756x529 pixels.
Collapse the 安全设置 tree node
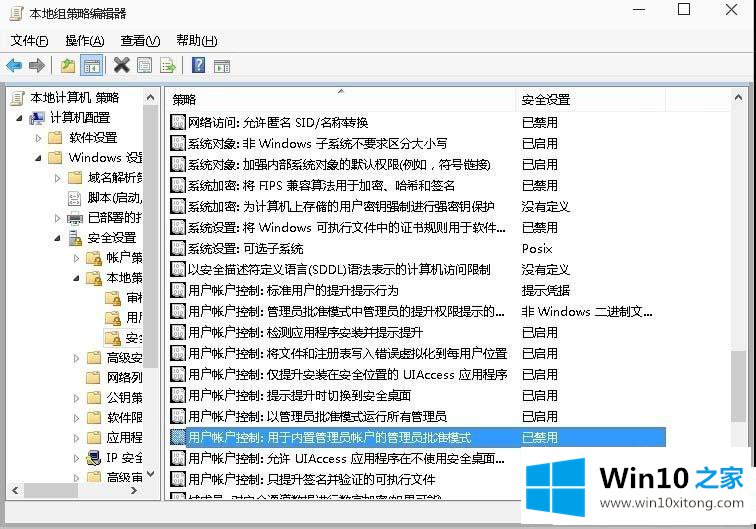click(x=57, y=238)
